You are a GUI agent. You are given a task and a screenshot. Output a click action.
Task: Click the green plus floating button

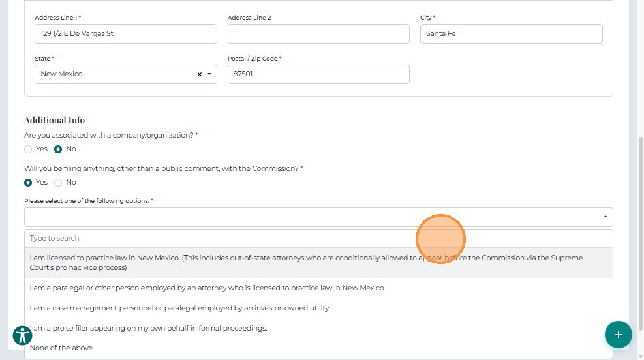tap(617, 335)
